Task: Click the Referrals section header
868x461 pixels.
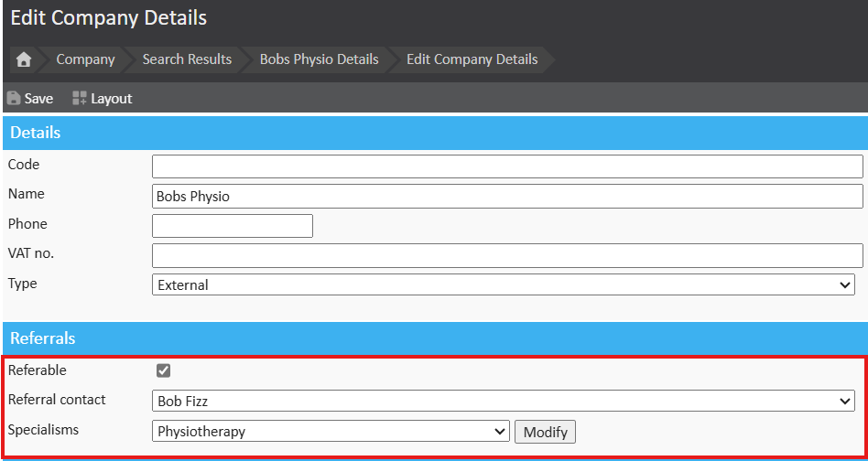Action: pos(434,338)
